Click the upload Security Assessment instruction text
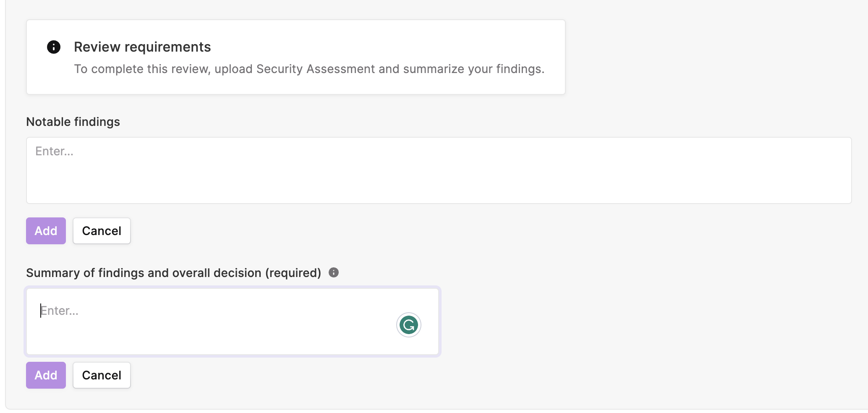The image size is (868, 413). [x=309, y=69]
